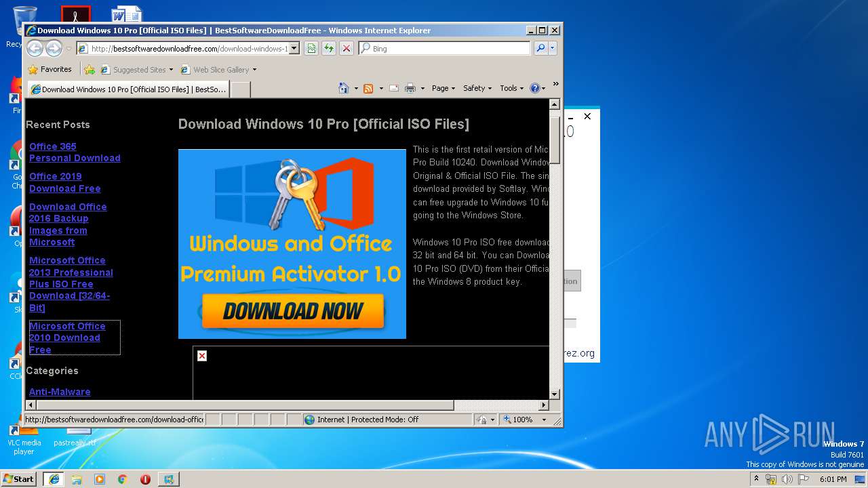Select the Download Windows 10 Pro tab
Viewport: 868px width, 488px height.
[x=128, y=89]
